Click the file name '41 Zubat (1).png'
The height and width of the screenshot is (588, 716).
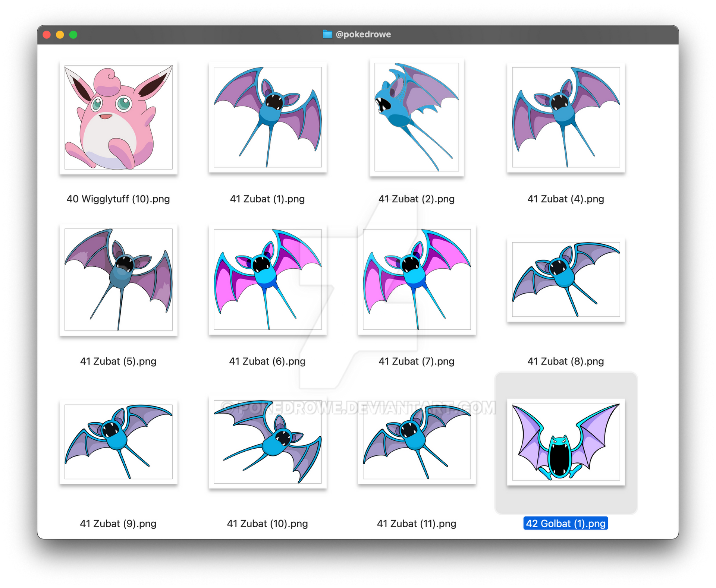[x=267, y=199]
